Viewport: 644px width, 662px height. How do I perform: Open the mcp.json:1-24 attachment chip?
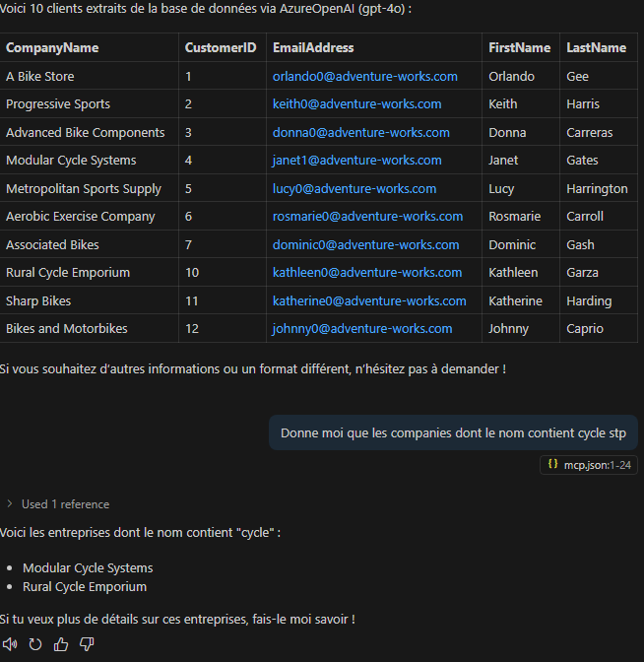click(589, 465)
